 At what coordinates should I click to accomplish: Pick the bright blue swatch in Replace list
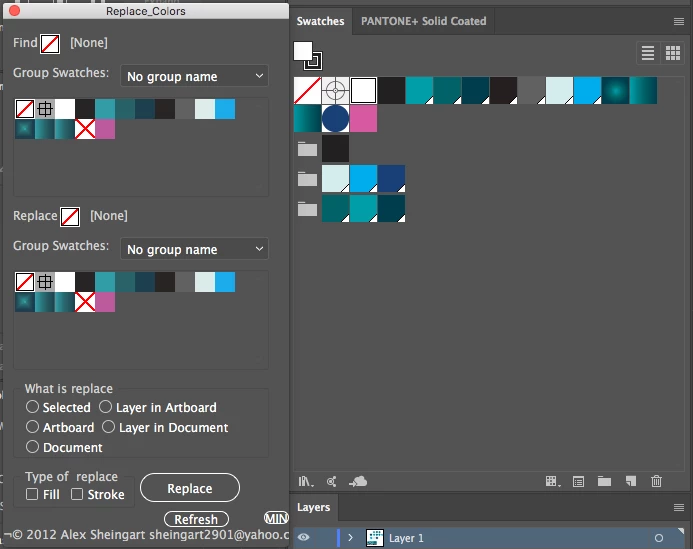tap(225, 282)
